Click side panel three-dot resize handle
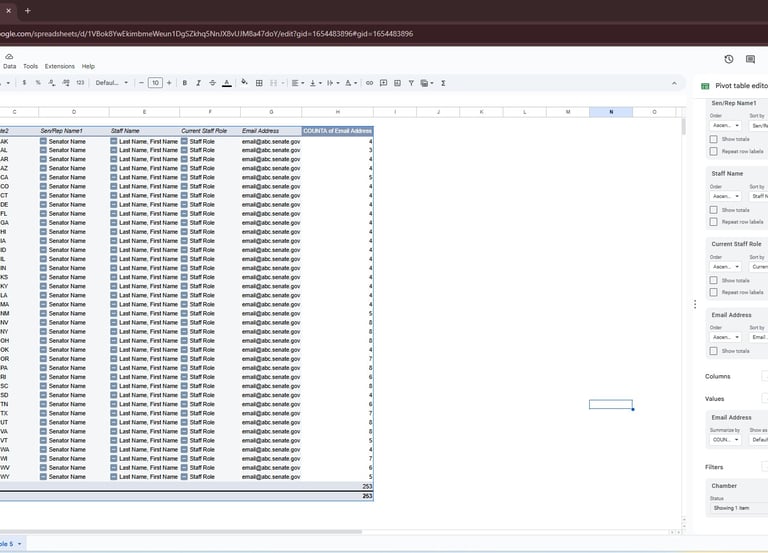 click(x=695, y=304)
